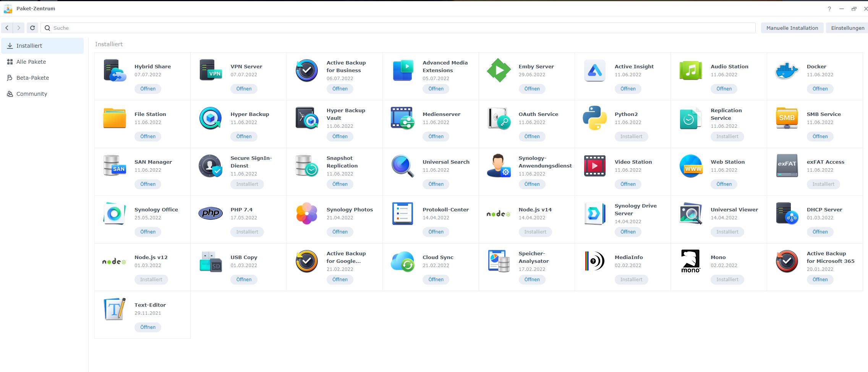
Task: Click the Hybrid Share package icon
Action: pos(115,70)
